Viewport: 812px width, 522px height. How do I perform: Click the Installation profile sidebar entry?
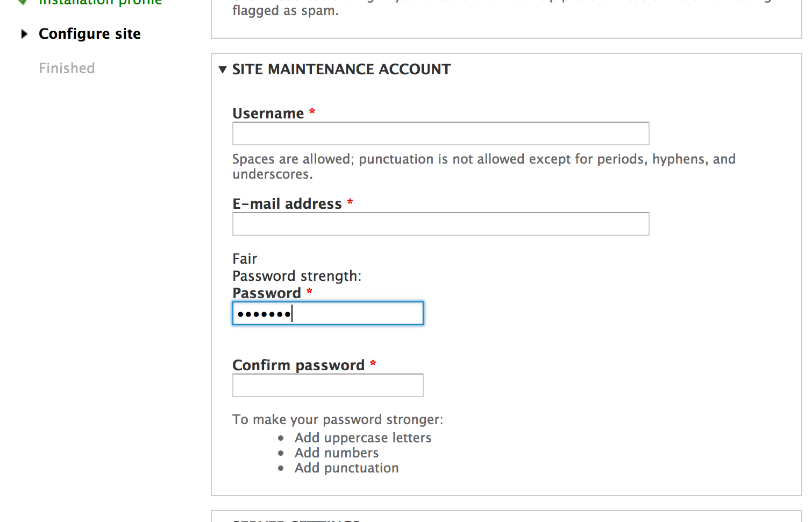pos(100,2)
